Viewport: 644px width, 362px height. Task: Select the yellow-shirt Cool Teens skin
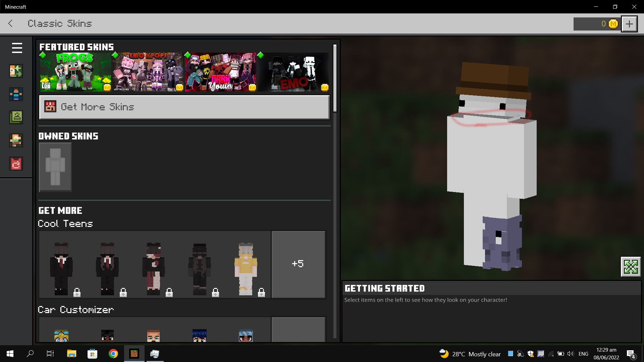click(246, 268)
